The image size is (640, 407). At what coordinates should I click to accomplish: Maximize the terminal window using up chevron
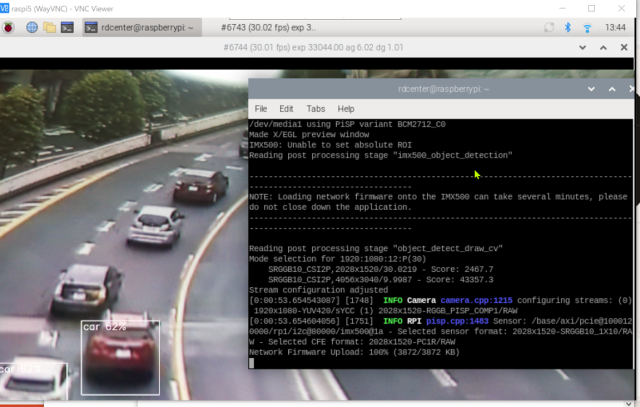(x=612, y=89)
